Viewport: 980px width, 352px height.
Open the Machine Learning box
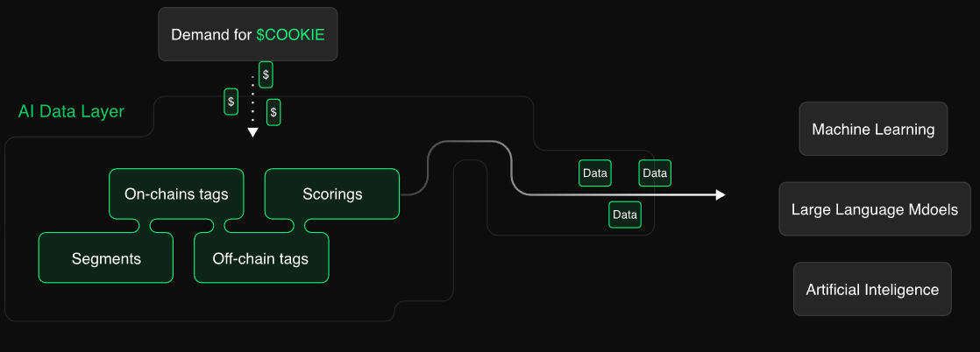point(873,130)
